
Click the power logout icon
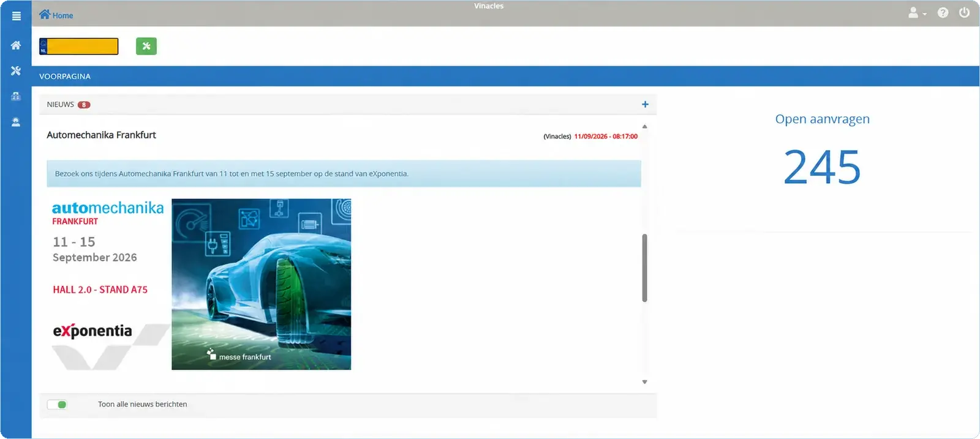click(964, 13)
